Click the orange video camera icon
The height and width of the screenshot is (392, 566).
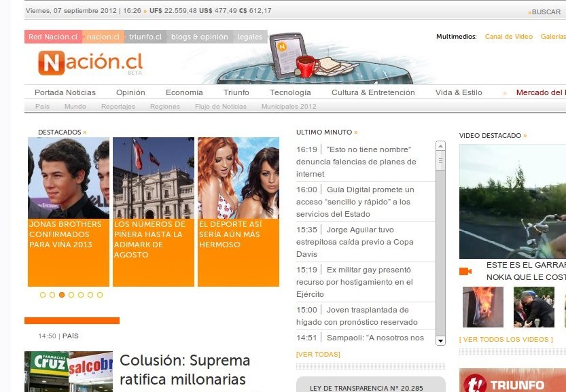pyautogui.click(x=465, y=272)
